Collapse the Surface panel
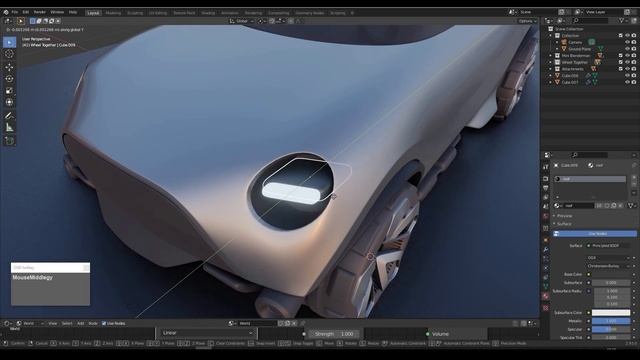Image resolution: width=640 pixels, height=360 pixels. pyautogui.click(x=564, y=224)
